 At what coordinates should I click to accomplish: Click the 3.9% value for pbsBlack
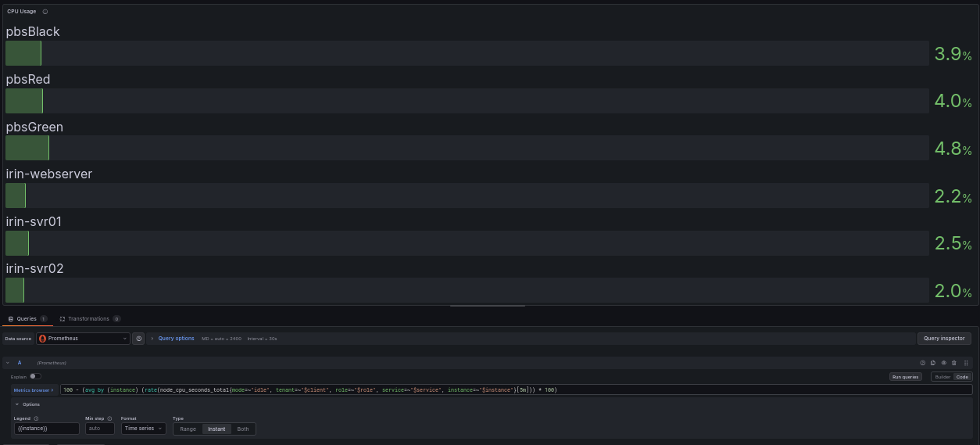[x=953, y=54]
